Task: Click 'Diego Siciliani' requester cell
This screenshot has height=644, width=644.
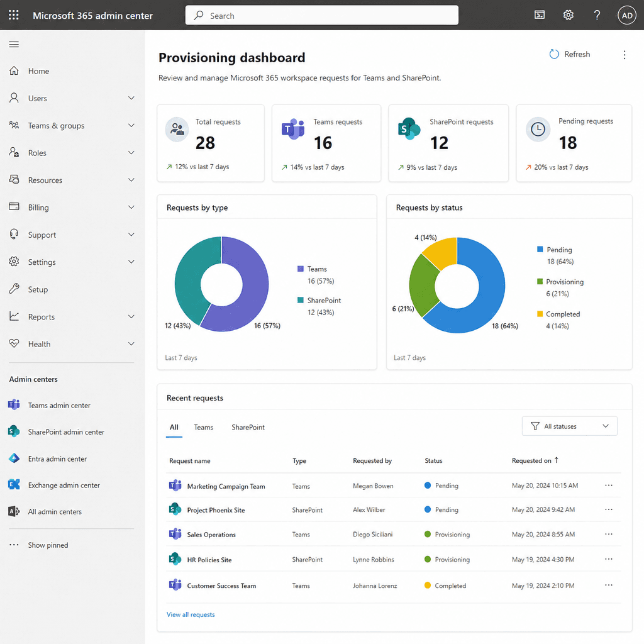Action: [372, 535]
